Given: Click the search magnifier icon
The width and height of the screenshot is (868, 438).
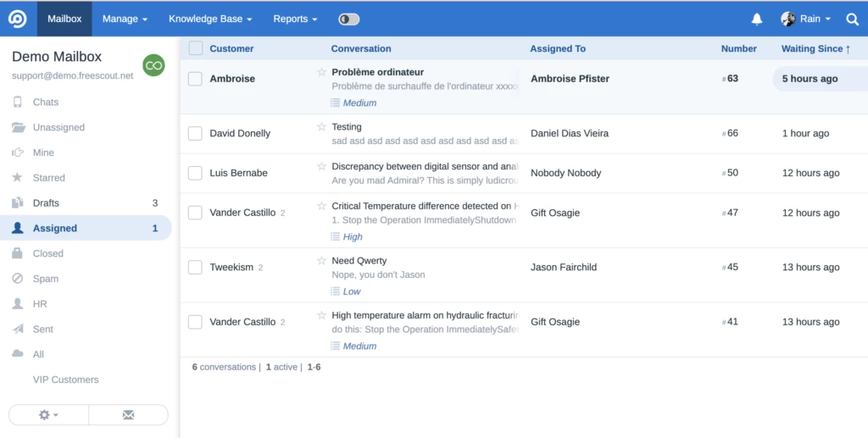Looking at the screenshot, I should pos(852,19).
